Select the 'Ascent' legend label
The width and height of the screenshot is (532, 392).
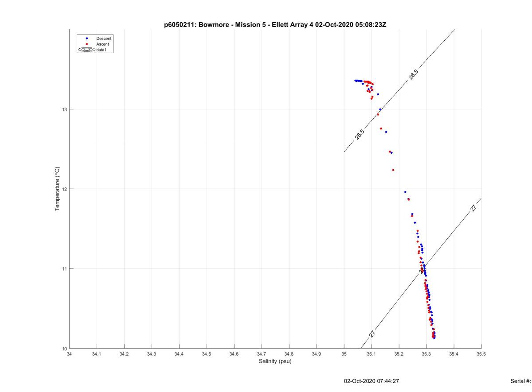coord(102,44)
